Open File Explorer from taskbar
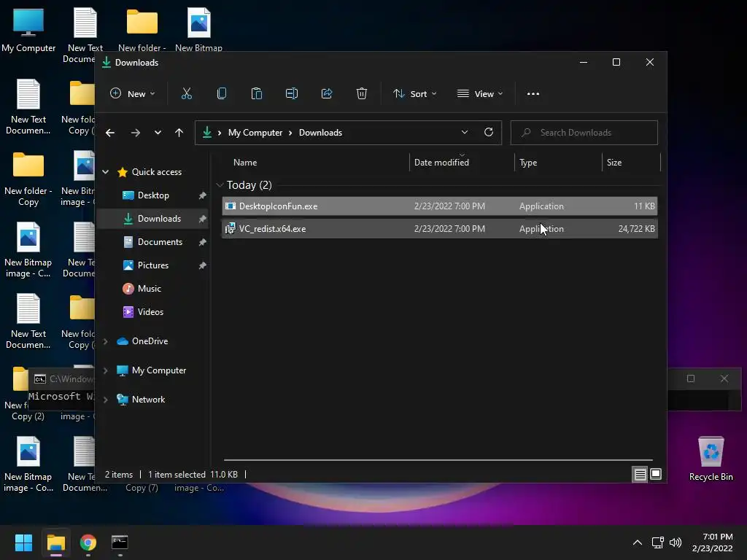 (x=55, y=542)
